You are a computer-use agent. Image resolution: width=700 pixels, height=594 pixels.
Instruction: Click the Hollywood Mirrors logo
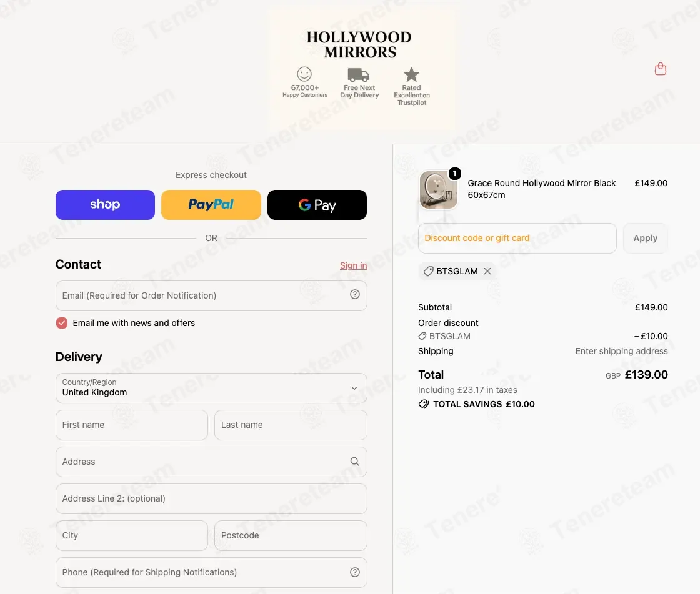359,44
